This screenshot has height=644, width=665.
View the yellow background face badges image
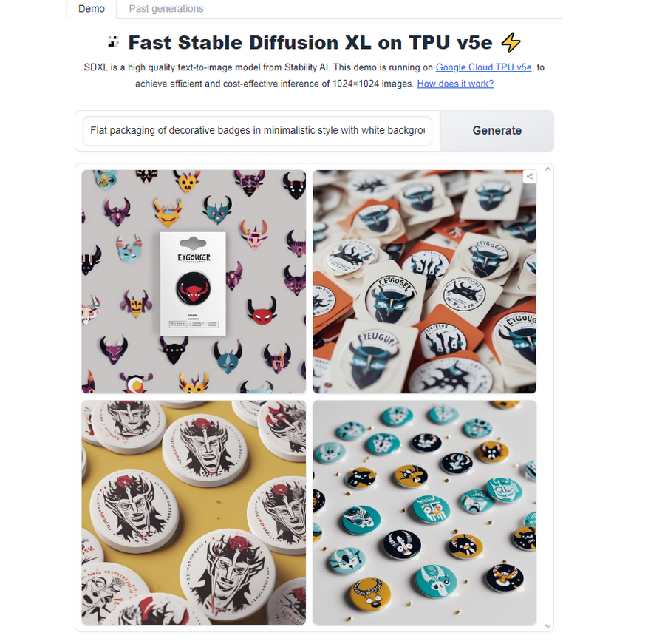194,512
